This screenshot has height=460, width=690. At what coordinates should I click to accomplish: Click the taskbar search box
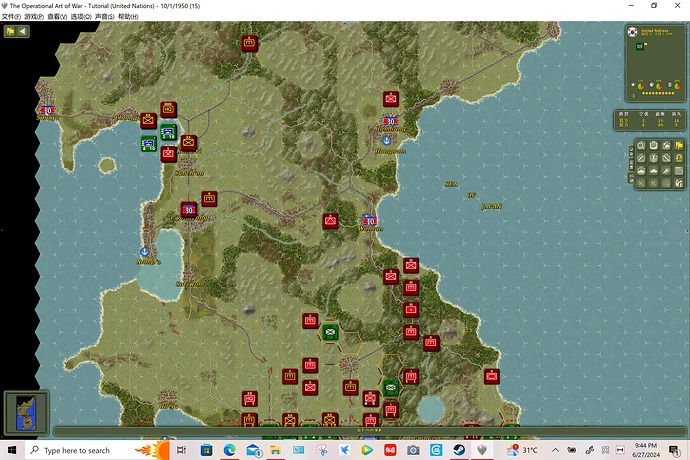[x=97, y=450]
